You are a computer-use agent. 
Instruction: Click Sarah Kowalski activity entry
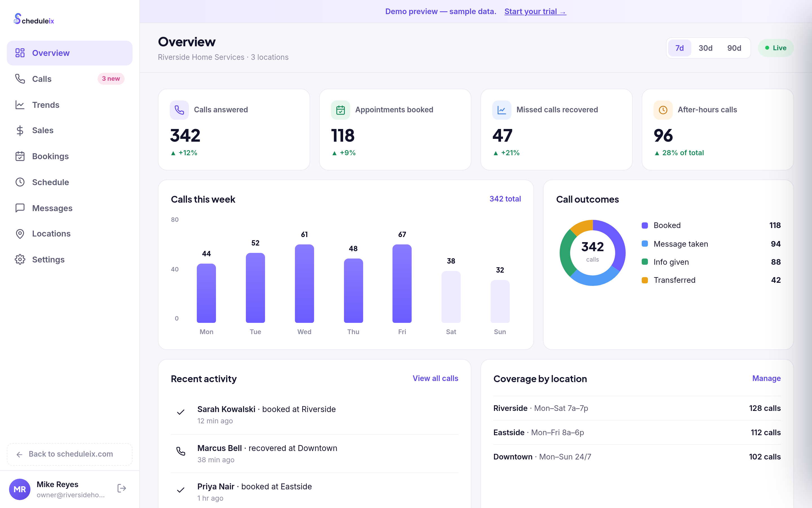click(314, 415)
